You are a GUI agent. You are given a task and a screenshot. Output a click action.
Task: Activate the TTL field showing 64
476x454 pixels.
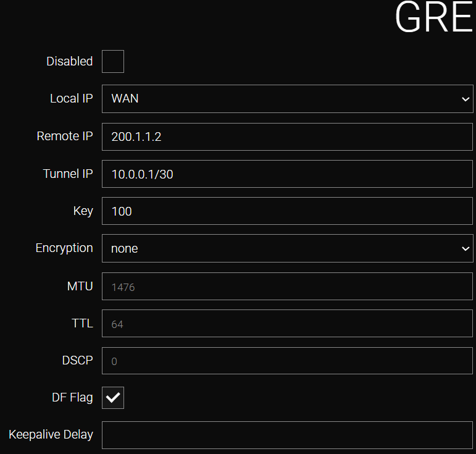(288, 324)
